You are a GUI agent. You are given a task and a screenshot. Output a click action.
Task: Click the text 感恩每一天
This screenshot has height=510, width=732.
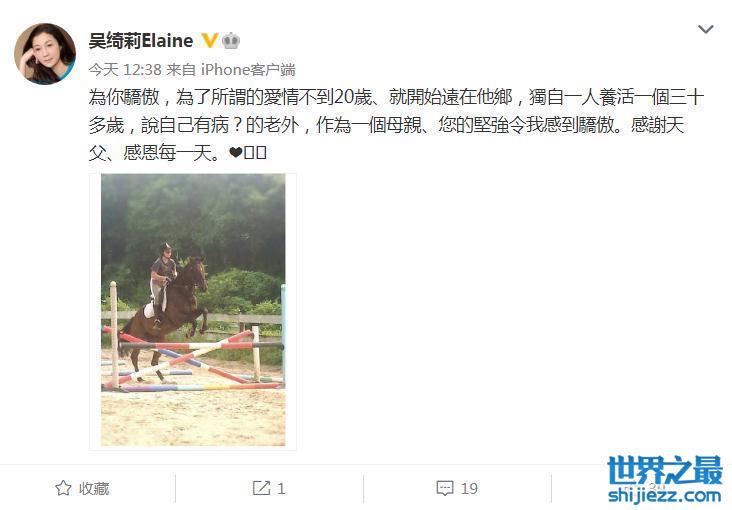[x=171, y=153]
